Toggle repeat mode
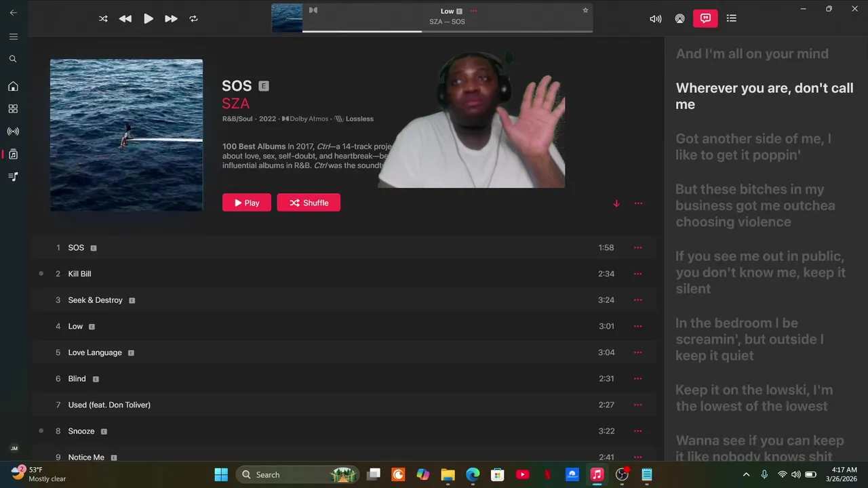868x488 pixels. 193,19
